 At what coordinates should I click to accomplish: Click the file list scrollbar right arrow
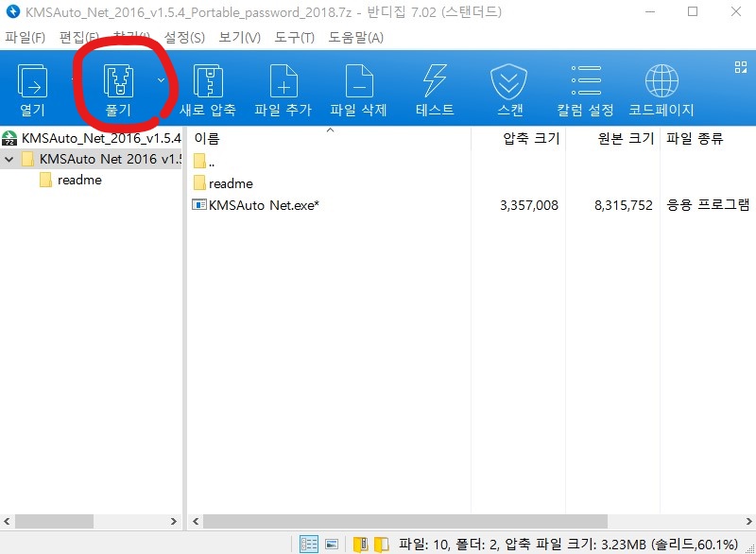[x=748, y=521]
